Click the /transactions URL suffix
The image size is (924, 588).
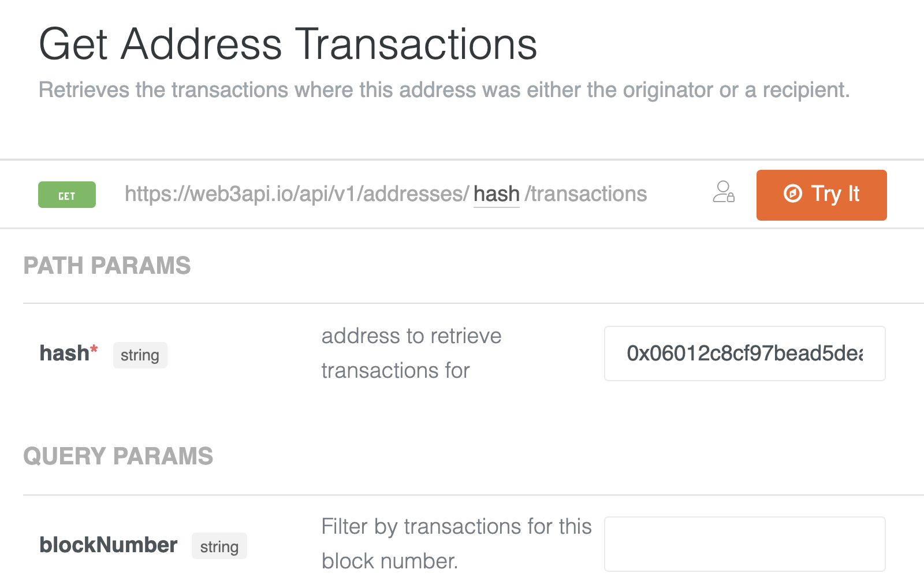pyautogui.click(x=586, y=194)
